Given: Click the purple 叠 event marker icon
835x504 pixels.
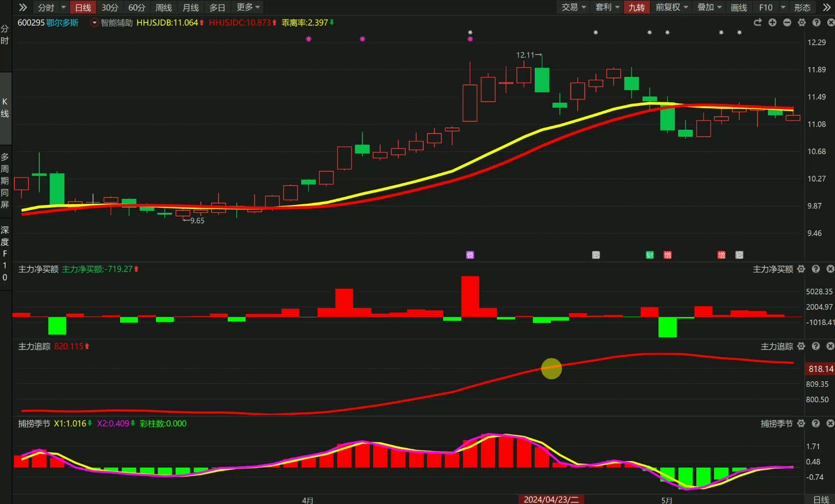Looking at the screenshot, I should coord(470,255).
